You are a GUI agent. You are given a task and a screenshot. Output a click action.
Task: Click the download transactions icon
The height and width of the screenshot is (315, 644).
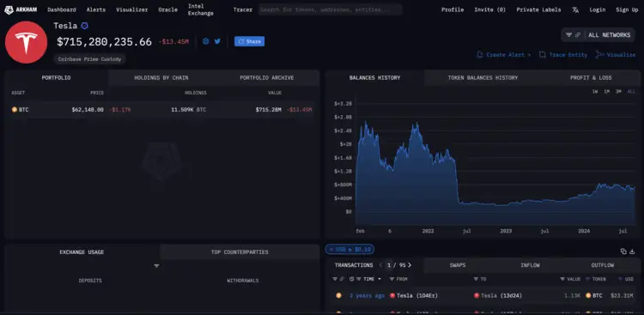(632, 251)
